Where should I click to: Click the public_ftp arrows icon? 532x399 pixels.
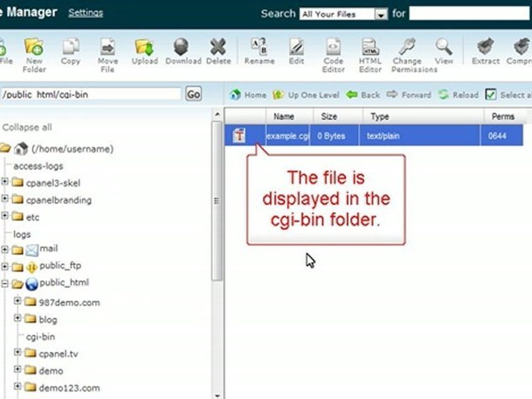tap(32, 267)
